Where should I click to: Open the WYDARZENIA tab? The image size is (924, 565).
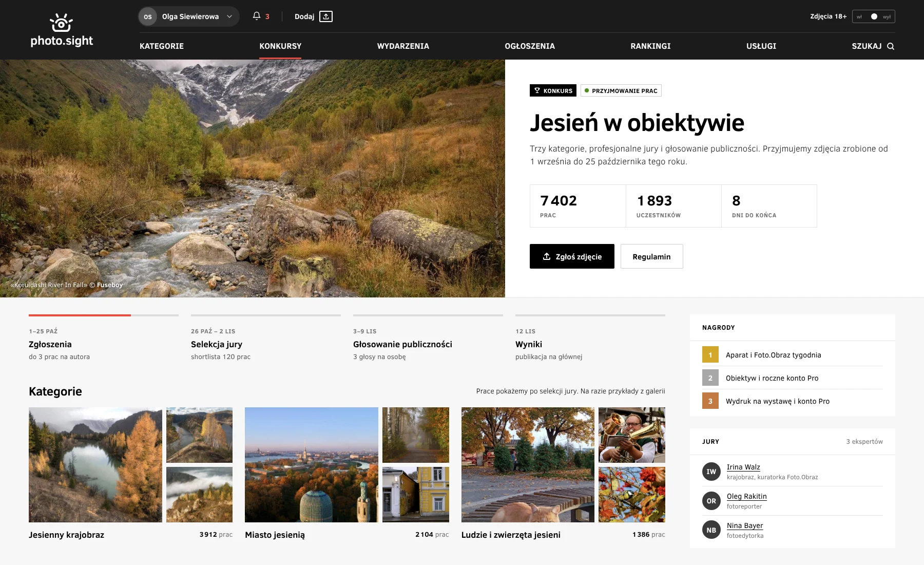pyautogui.click(x=403, y=46)
